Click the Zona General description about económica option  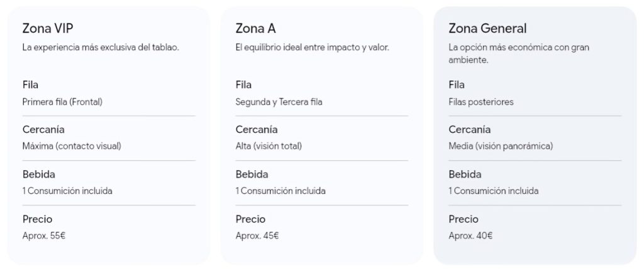[x=518, y=54]
